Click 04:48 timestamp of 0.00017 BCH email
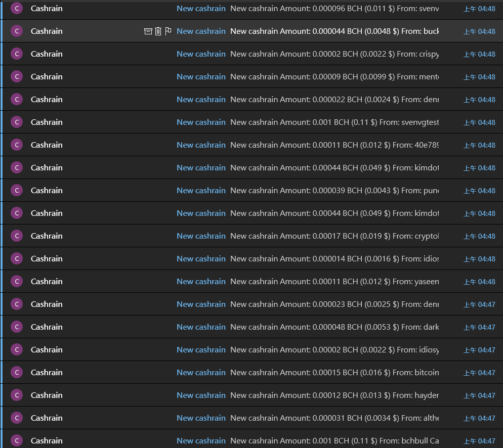This screenshot has height=448, width=503. tap(479, 236)
